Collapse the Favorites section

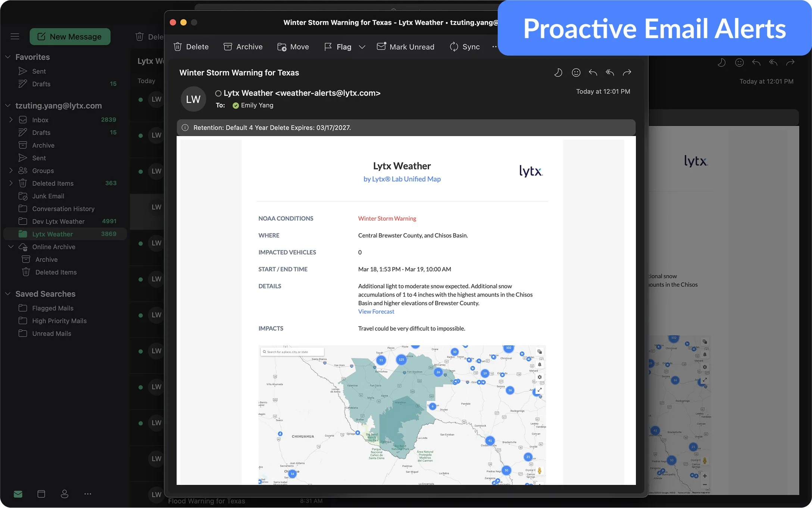point(8,57)
